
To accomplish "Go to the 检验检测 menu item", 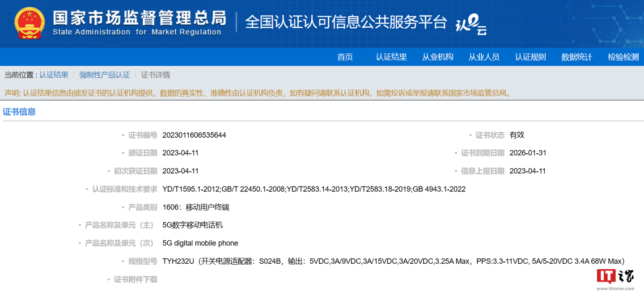I will [x=623, y=57].
